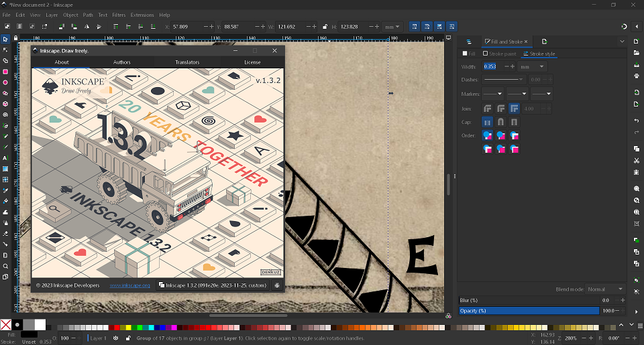Click the Print document icon

pyautogui.click(x=637, y=76)
